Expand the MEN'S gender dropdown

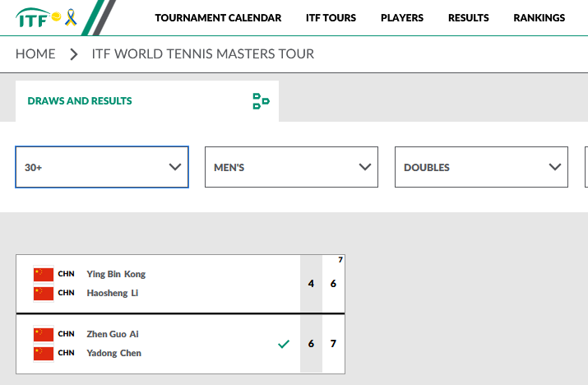point(291,167)
